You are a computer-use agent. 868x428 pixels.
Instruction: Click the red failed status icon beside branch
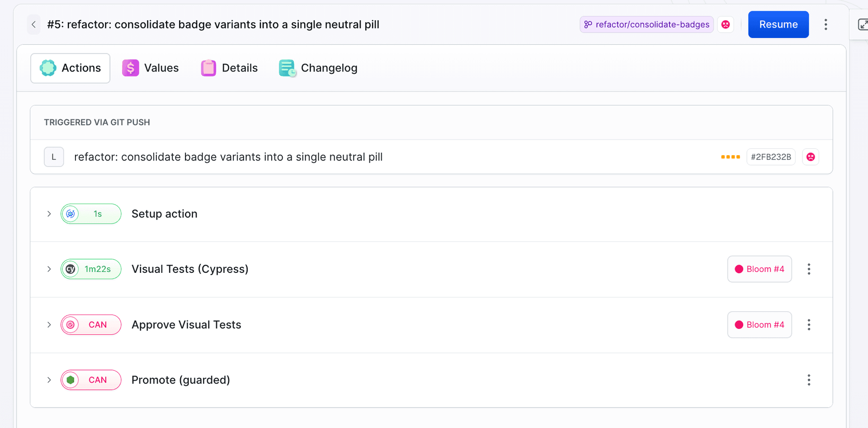[726, 24]
